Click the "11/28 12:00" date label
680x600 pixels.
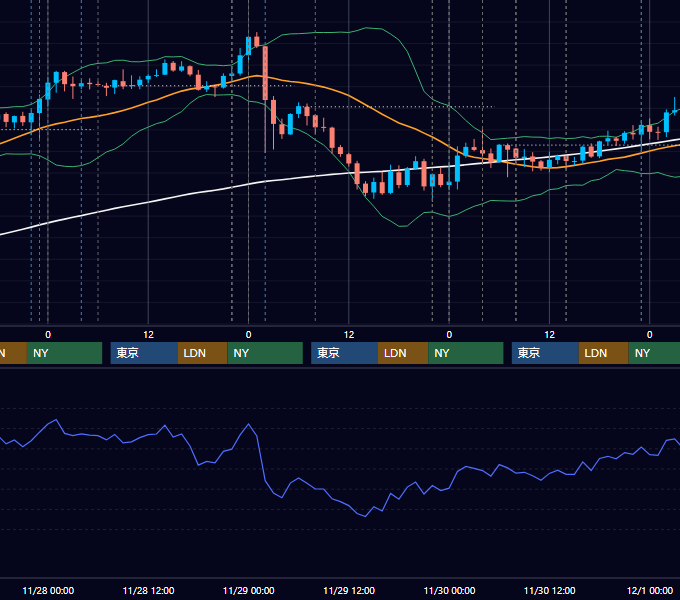[x=148, y=590]
